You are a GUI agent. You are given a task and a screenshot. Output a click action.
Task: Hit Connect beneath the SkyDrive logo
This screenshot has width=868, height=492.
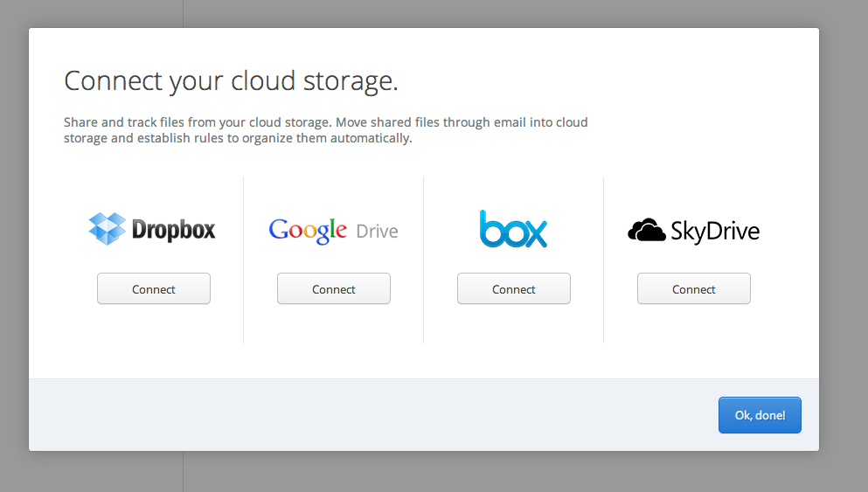coord(694,289)
